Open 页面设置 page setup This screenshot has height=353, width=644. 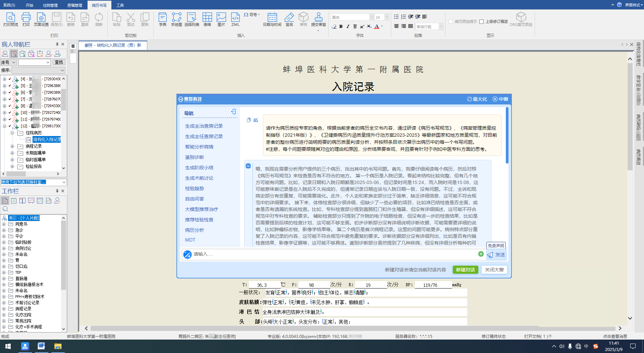click(x=41, y=19)
